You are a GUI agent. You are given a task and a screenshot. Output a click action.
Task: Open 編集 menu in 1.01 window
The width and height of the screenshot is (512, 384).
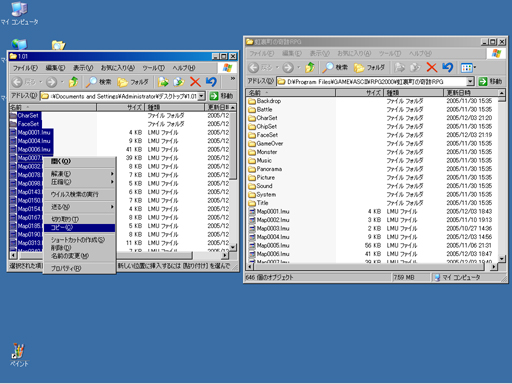pos(55,68)
